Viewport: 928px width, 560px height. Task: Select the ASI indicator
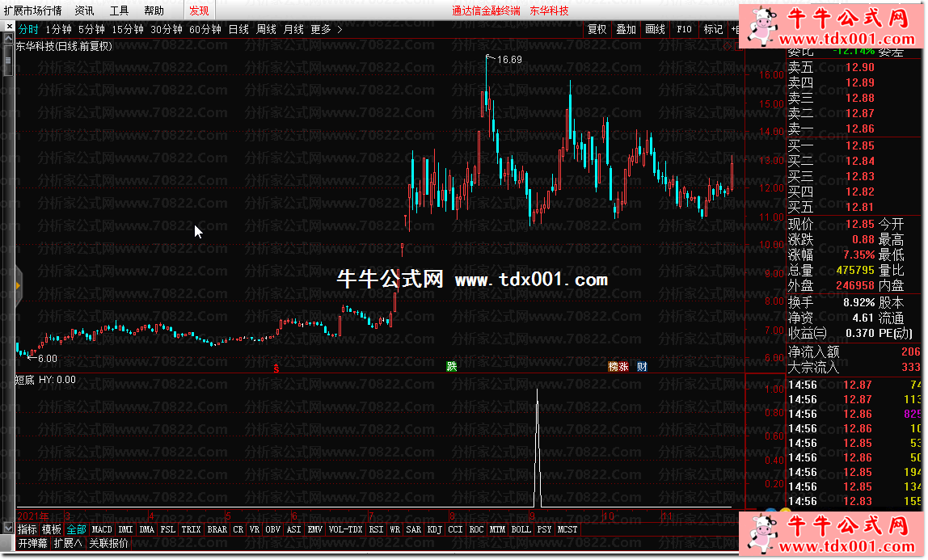pos(294,529)
